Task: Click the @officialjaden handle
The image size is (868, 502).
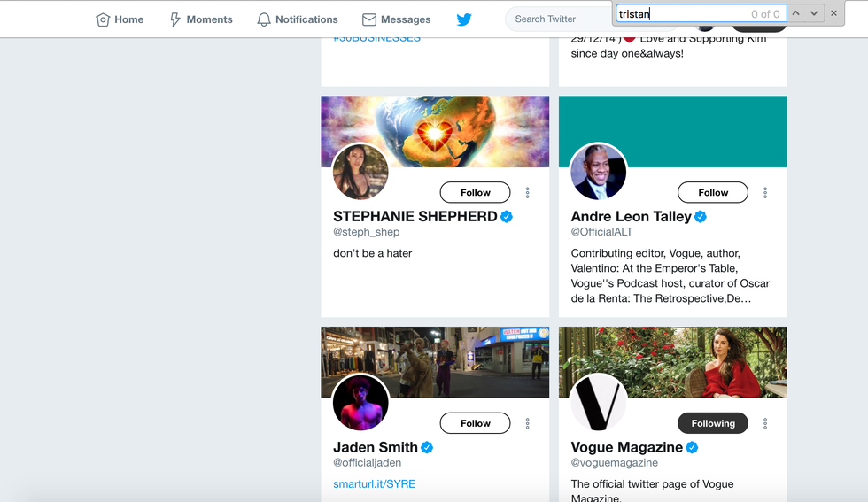Action: tap(367, 463)
